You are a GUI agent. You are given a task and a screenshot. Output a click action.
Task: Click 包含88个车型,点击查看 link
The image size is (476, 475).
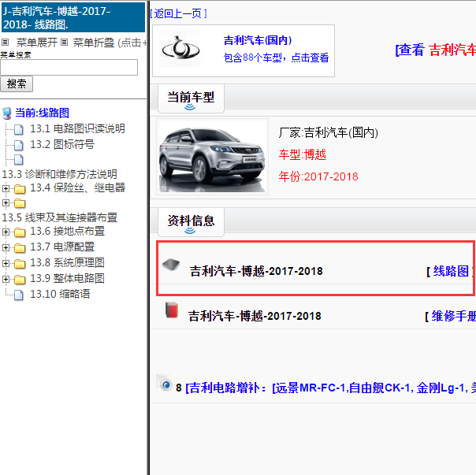(x=277, y=58)
